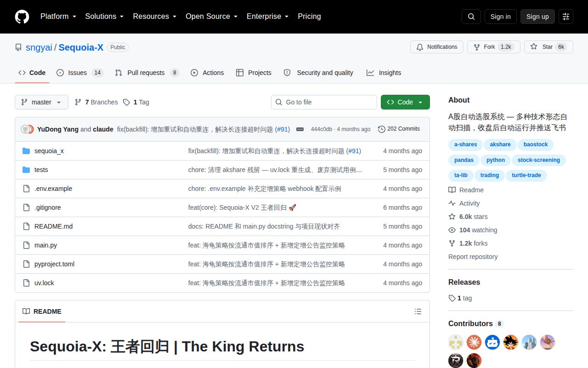Click the tag icon under Releases

(452, 298)
